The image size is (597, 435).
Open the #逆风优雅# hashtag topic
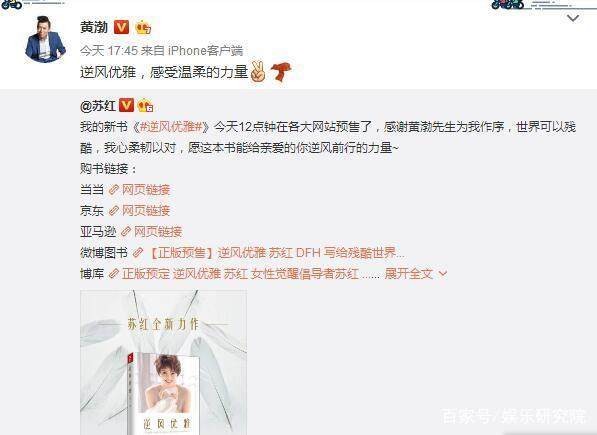pyautogui.click(x=171, y=127)
